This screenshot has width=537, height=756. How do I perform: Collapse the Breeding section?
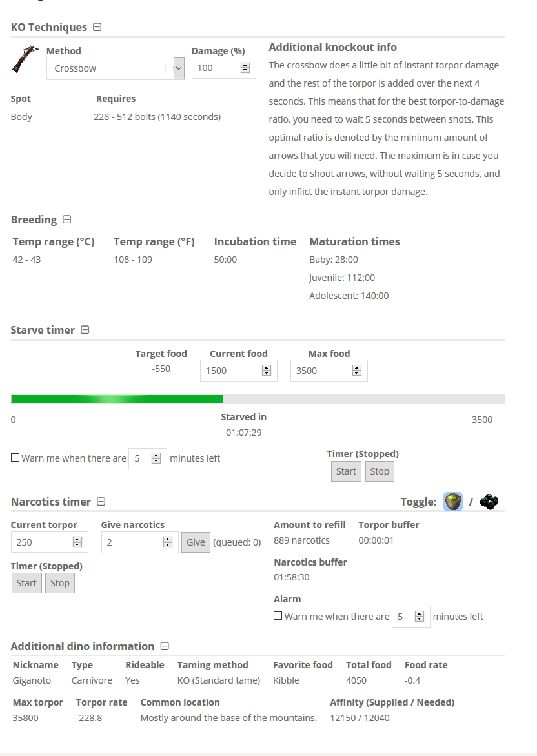pos(67,220)
